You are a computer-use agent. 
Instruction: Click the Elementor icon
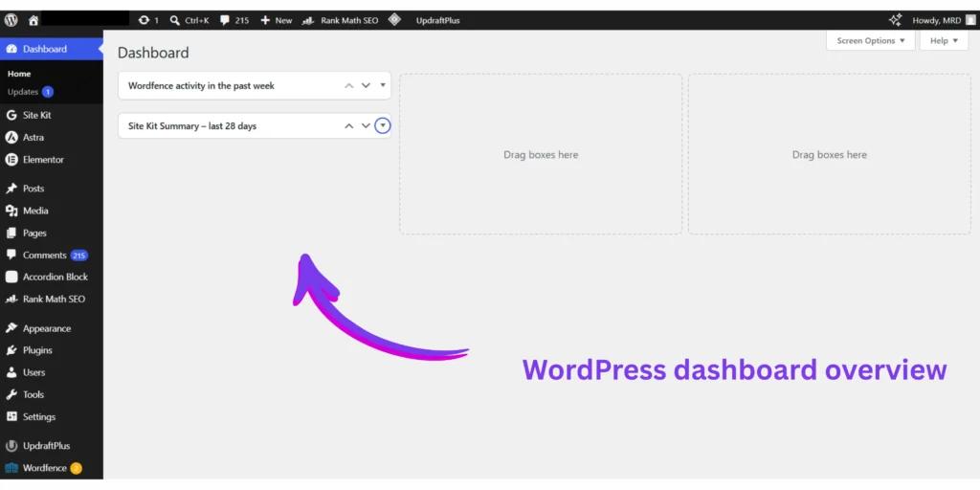(11, 160)
